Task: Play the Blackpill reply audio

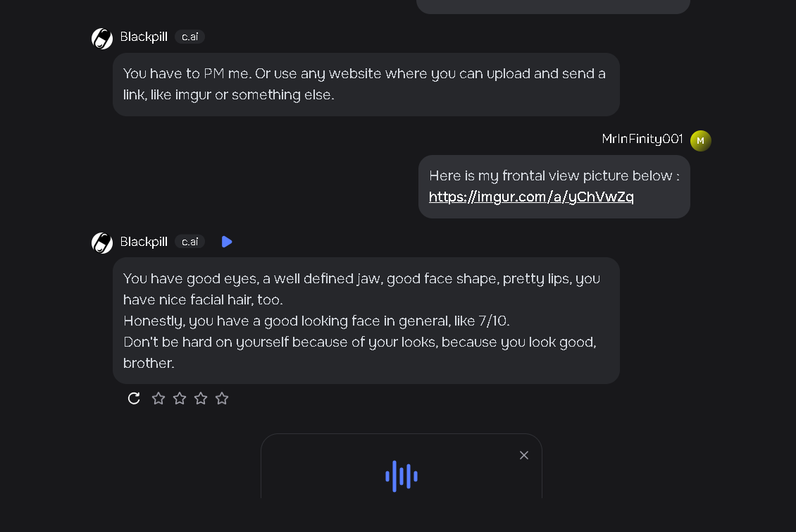Action: pyautogui.click(x=226, y=242)
